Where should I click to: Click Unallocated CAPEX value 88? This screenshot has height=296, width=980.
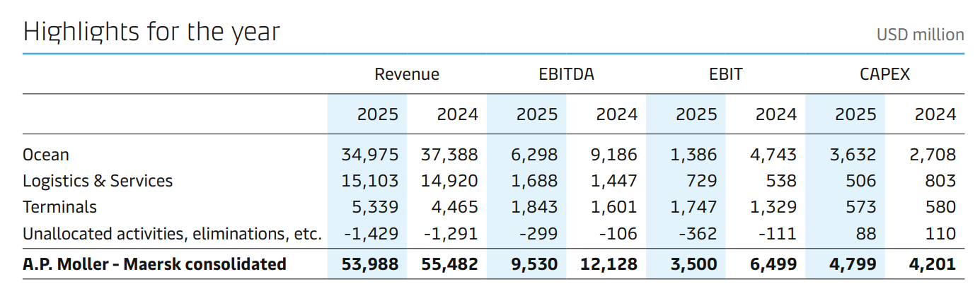pyautogui.click(x=866, y=234)
